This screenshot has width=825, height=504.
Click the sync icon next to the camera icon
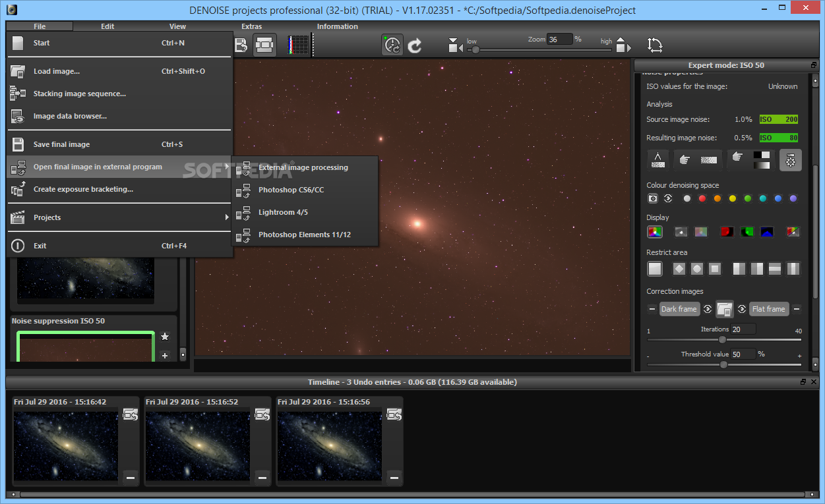point(668,198)
